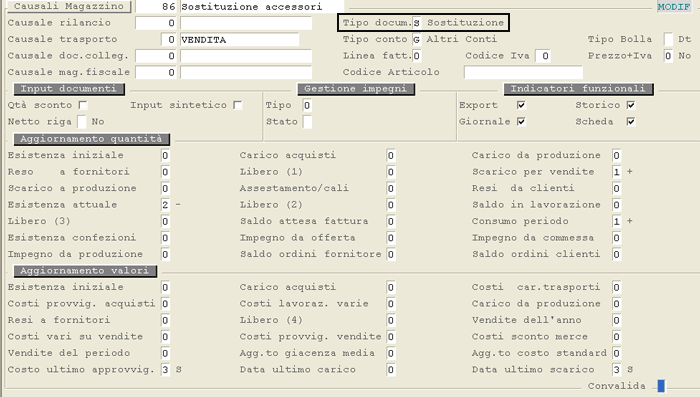Click the Causale trasporto code field
700x397 pixels.
pyautogui.click(x=169, y=39)
